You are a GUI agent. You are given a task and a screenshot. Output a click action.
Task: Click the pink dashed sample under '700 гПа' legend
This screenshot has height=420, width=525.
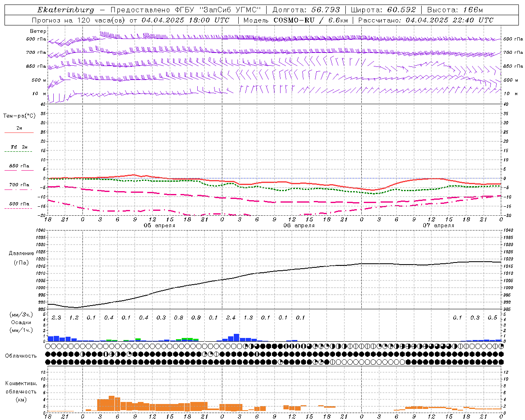tap(18, 189)
